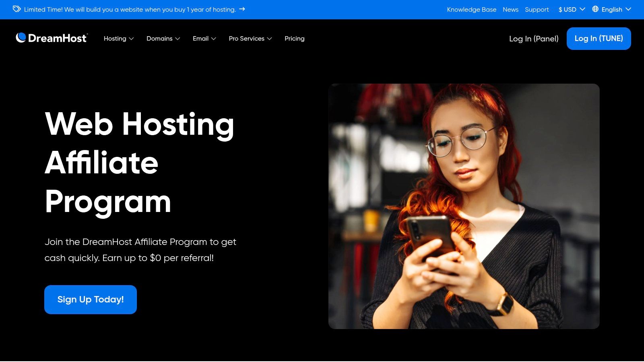The image size is (644, 362).
Task: Open the limited time website offer banner text
Action: click(x=130, y=9)
